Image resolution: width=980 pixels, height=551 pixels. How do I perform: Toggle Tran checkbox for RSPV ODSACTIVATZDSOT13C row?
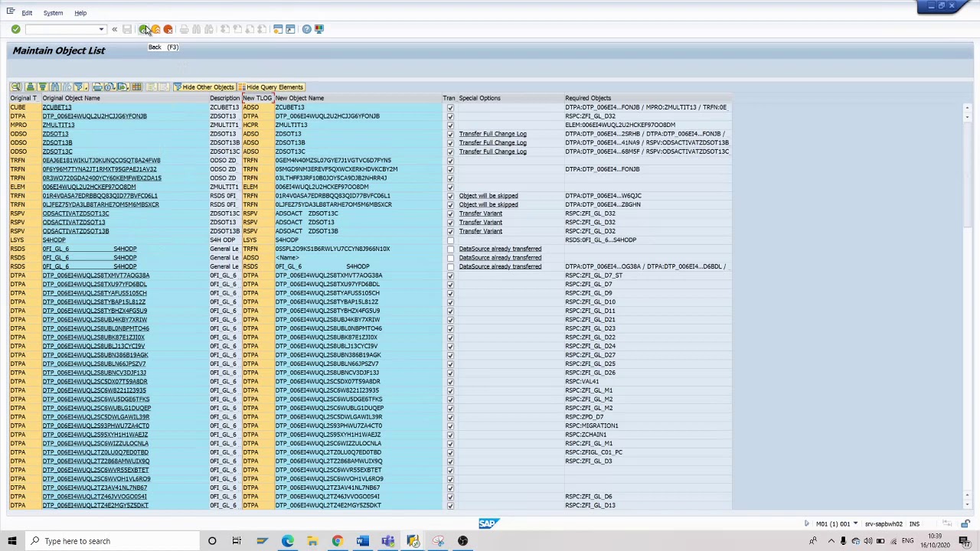(450, 214)
